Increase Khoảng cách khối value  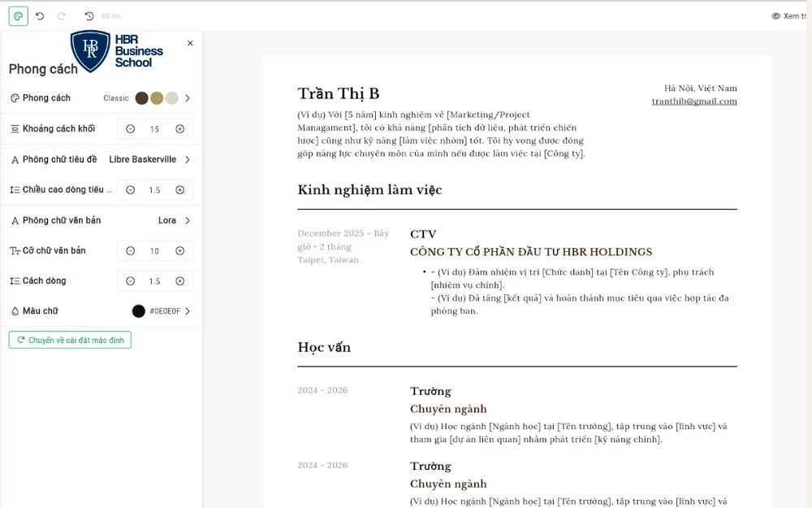[179, 129]
